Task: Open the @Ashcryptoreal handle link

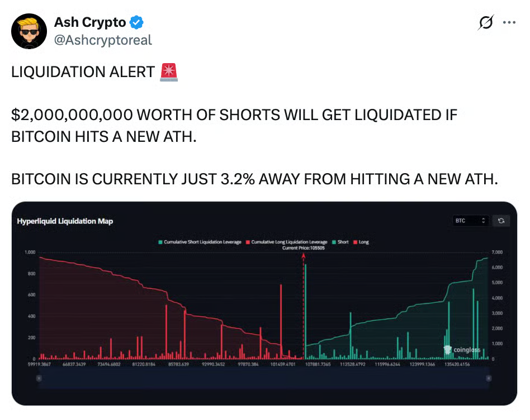Action: [103, 40]
